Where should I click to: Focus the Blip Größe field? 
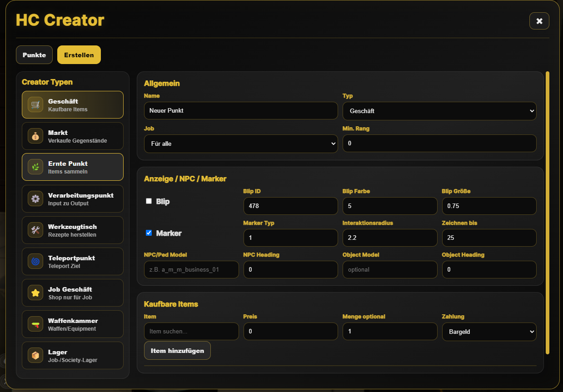coord(489,206)
